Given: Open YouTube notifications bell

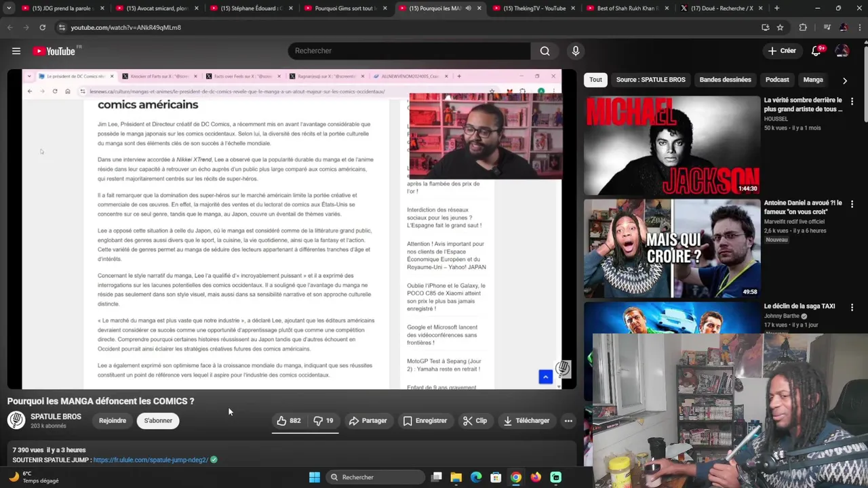Looking at the screenshot, I should pos(816,51).
